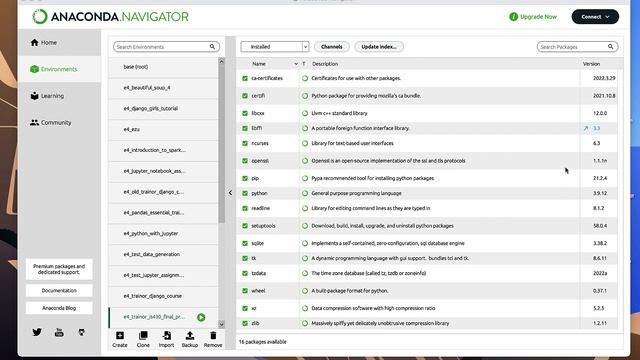Collapse the environments panel with the chevron
Viewport: 640px width, 360px height.
[230, 193]
